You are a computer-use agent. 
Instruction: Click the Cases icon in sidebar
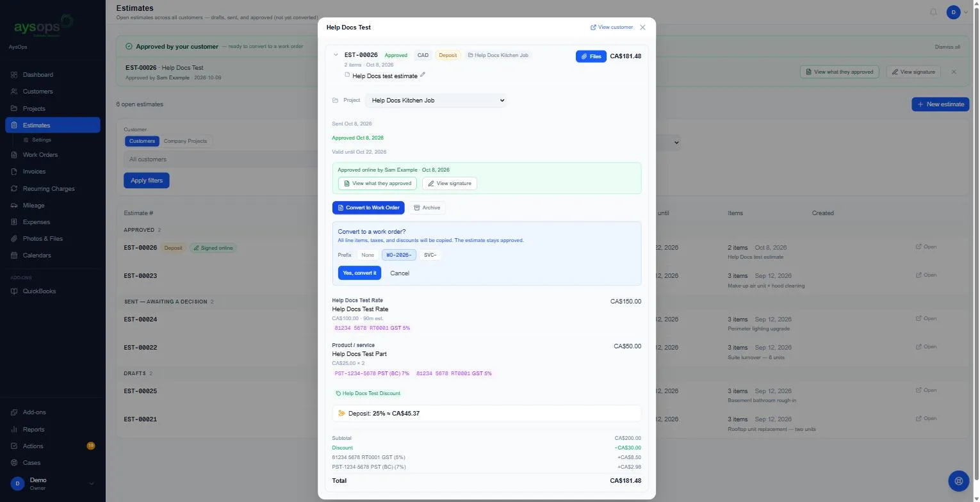point(14,463)
